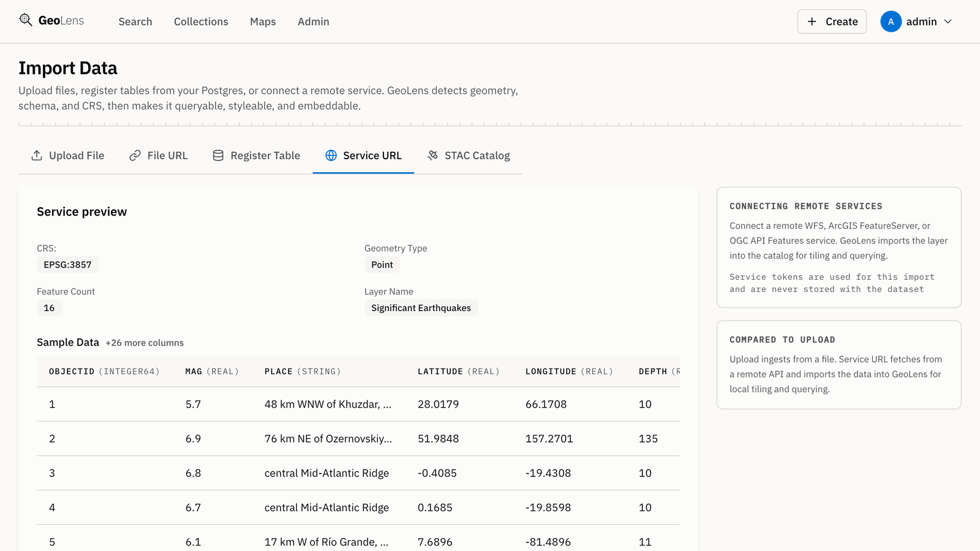
Task: Click the '48 km WNW of Khuzdar' cell
Action: [x=328, y=404]
